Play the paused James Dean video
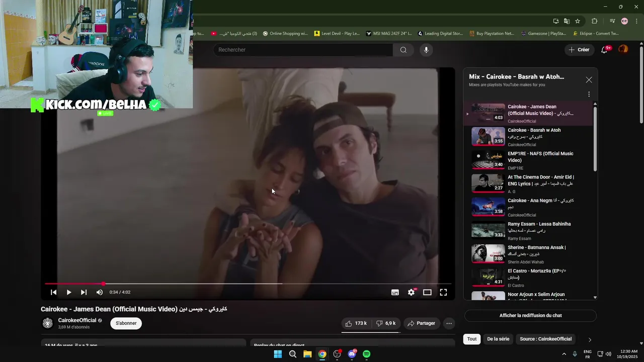 click(x=69, y=292)
